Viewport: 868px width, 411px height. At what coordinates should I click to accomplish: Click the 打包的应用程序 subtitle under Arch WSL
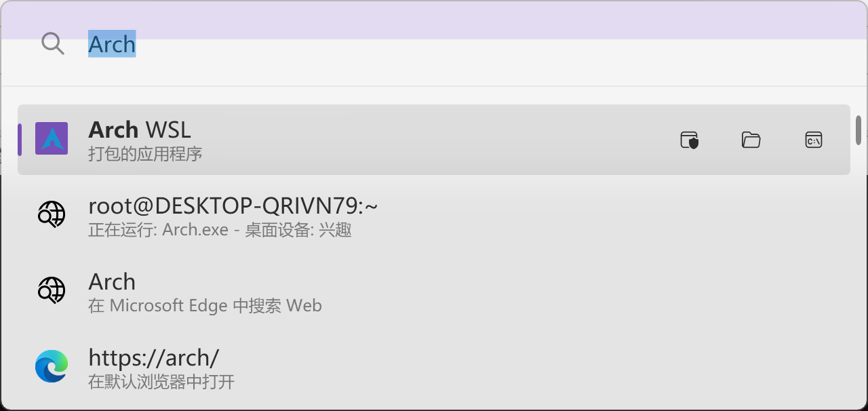145,154
